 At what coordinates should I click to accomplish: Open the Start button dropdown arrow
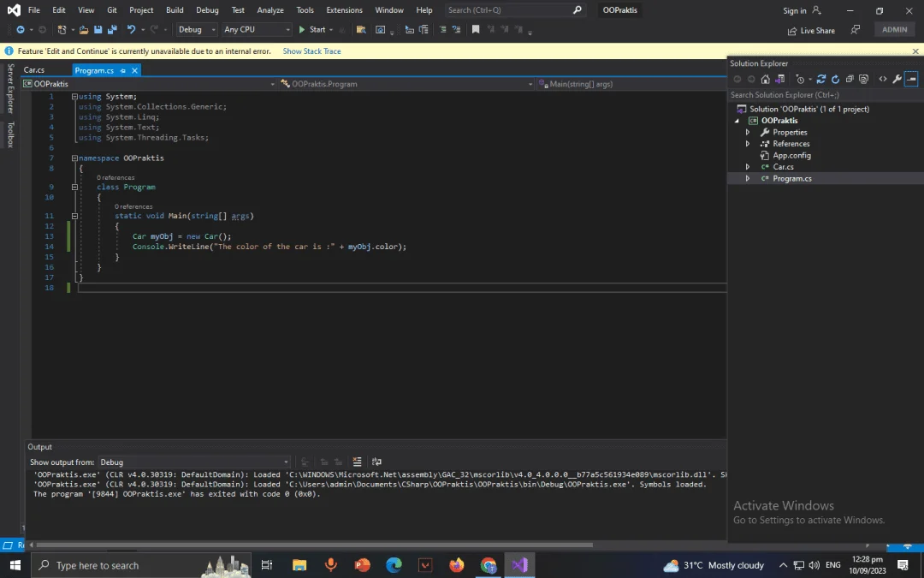[x=330, y=29]
